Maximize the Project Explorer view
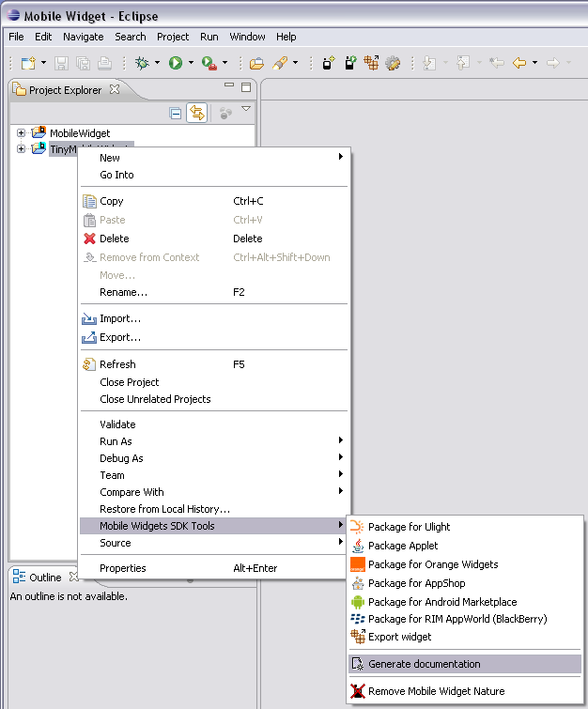The width and height of the screenshot is (588, 709). point(246,87)
